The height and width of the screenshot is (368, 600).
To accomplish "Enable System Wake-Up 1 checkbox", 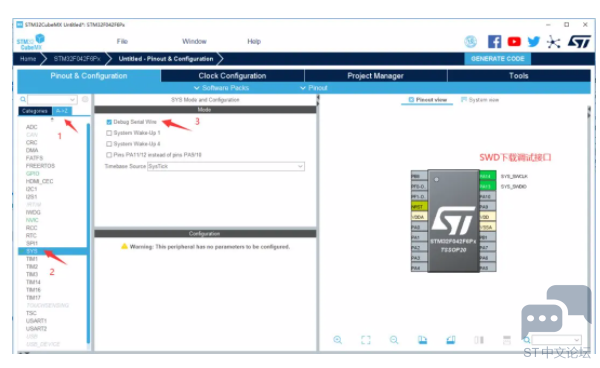I will click(109, 133).
